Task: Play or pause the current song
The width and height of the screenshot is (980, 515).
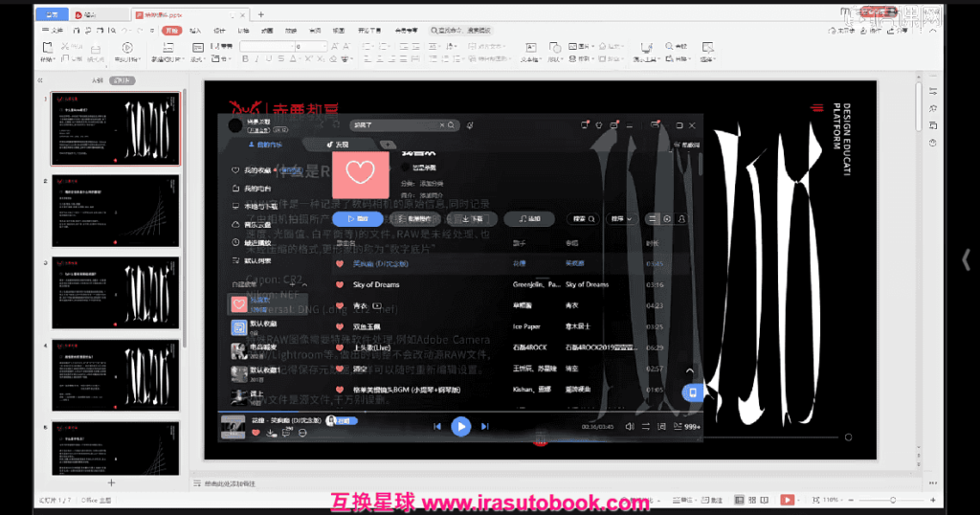Action: tap(460, 426)
